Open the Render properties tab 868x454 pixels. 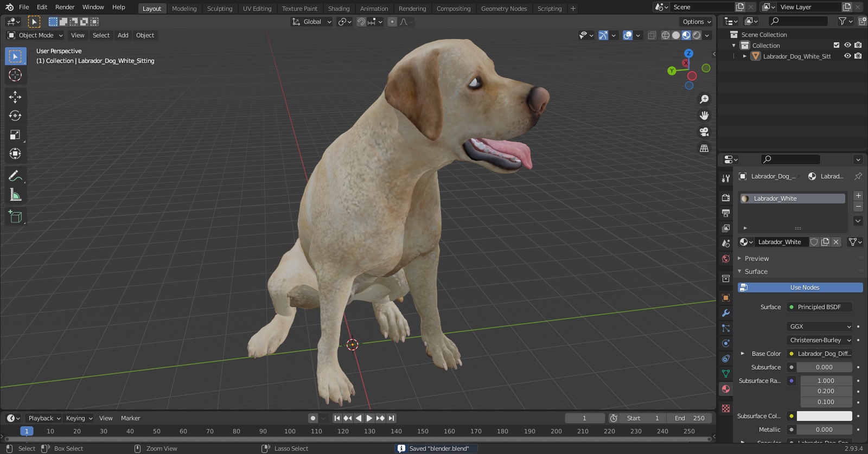click(726, 198)
